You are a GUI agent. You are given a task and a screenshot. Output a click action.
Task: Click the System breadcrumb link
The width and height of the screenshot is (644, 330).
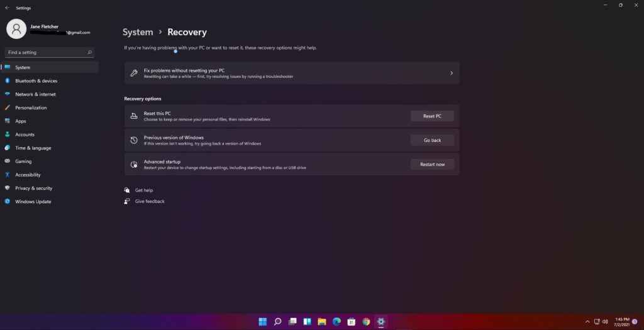[138, 32]
